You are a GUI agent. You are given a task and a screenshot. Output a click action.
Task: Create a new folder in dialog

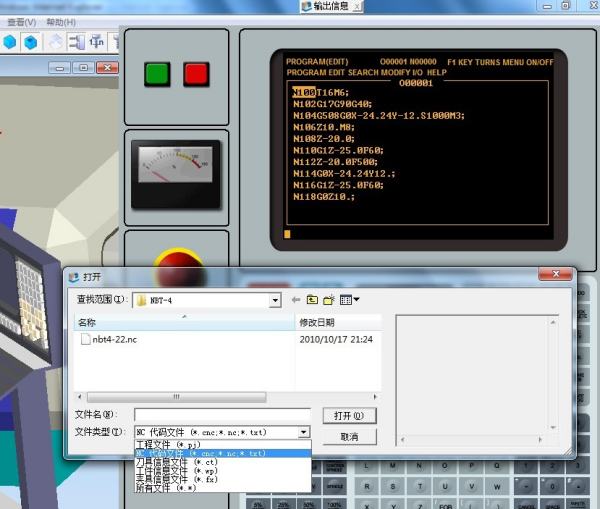click(328, 300)
